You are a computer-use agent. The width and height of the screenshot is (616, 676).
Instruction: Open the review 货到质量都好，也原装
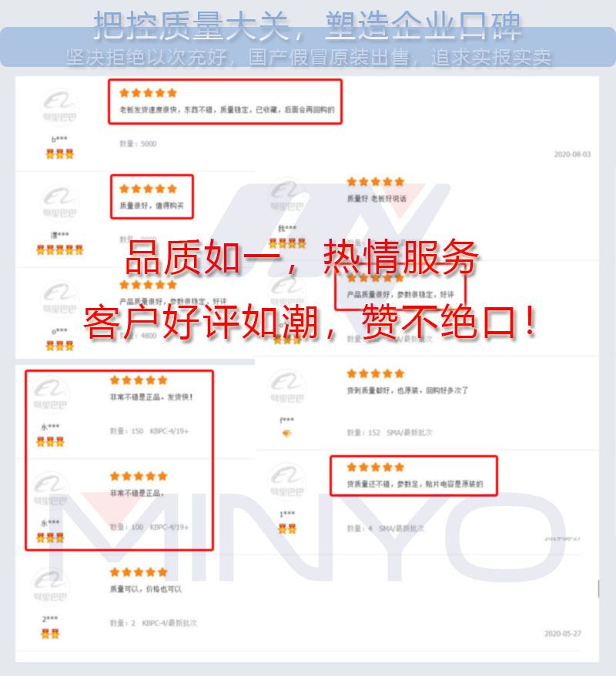(407, 390)
